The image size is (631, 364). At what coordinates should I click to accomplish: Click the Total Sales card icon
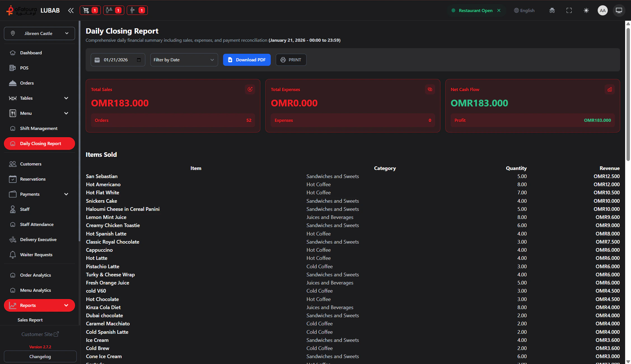point(250,89)
